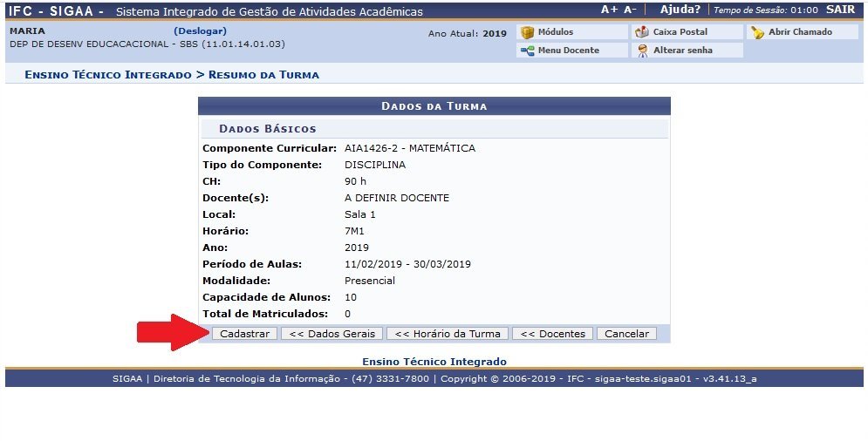Select the AIA1426-2 - MATEMÁTICA text
This screenshot has width=868, height=441.
coord(410,148)
